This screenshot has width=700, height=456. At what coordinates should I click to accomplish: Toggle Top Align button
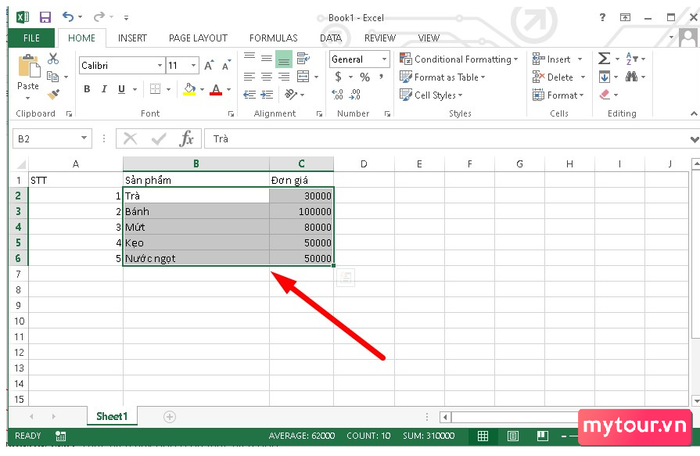(x=249, y=57)
